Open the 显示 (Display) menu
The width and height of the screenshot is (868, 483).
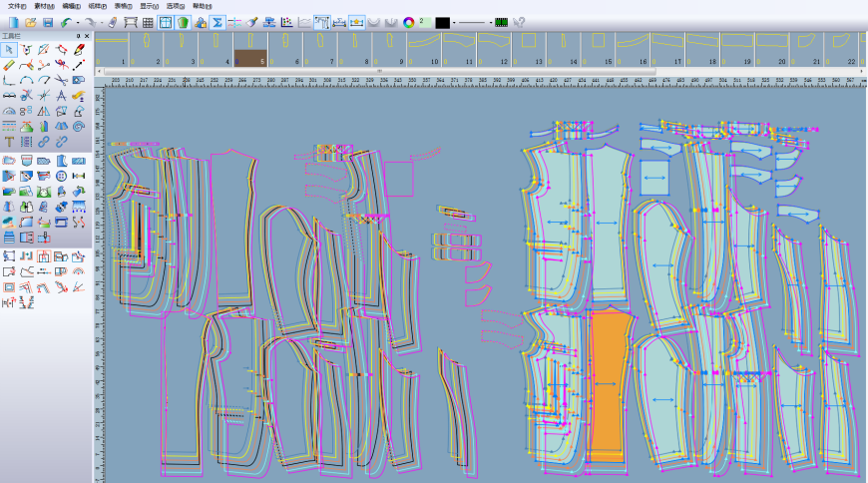(148, 6)
